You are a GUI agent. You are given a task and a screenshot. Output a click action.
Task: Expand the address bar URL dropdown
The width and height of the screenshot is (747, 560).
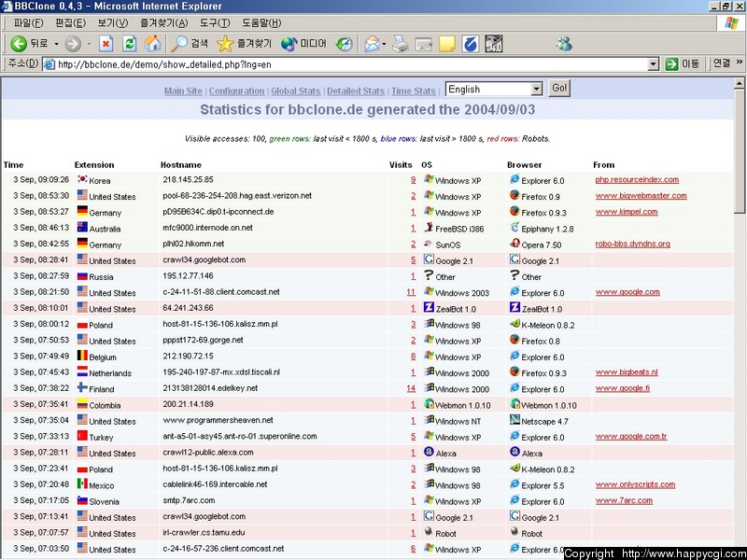tap(653, 64)
